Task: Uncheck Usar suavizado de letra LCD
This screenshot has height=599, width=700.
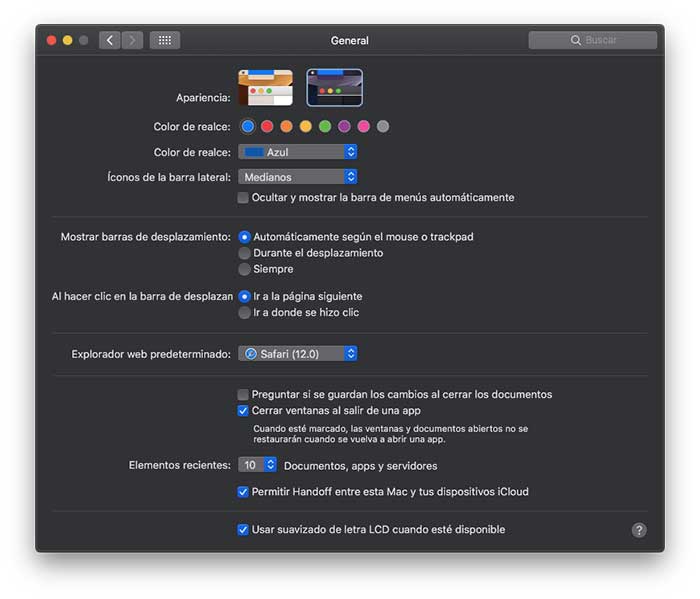Action: pyautogui.click(x=243, y=530)
